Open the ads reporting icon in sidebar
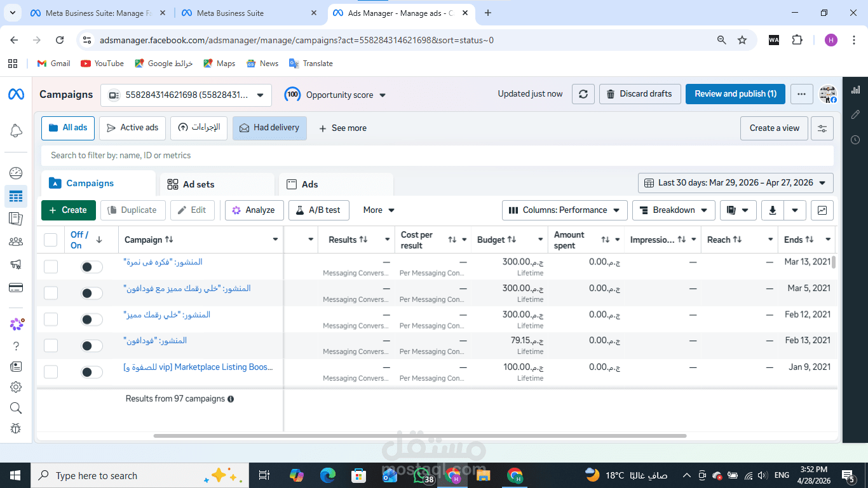This screenshot has width=868, height=488. click(16, 219)
